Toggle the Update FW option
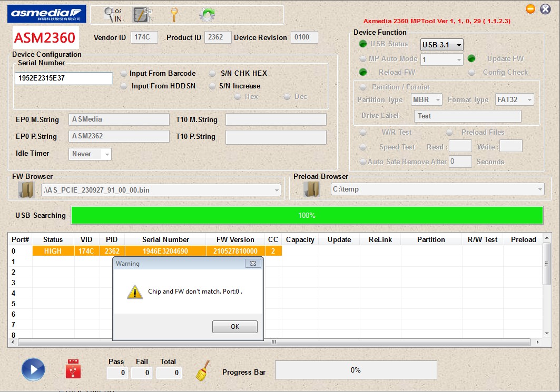This screenshot has height=392, width=560. [471, 58]
